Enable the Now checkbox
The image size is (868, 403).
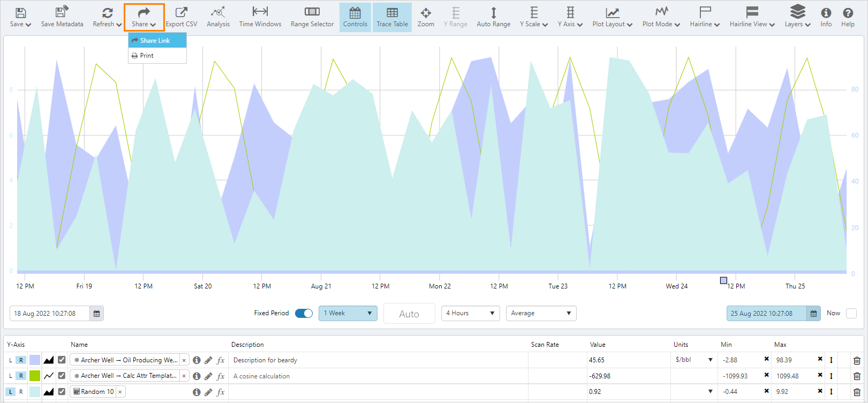click(x=851, y=314)
